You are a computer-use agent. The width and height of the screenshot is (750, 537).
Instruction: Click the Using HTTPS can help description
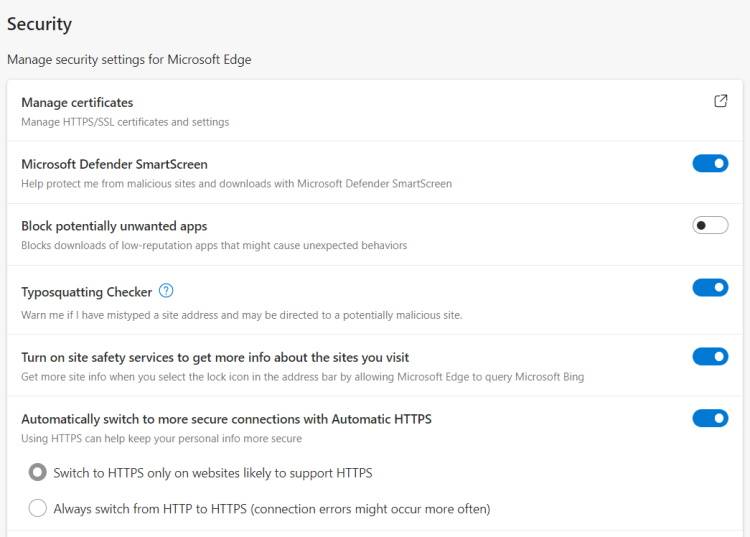point(161,439)
